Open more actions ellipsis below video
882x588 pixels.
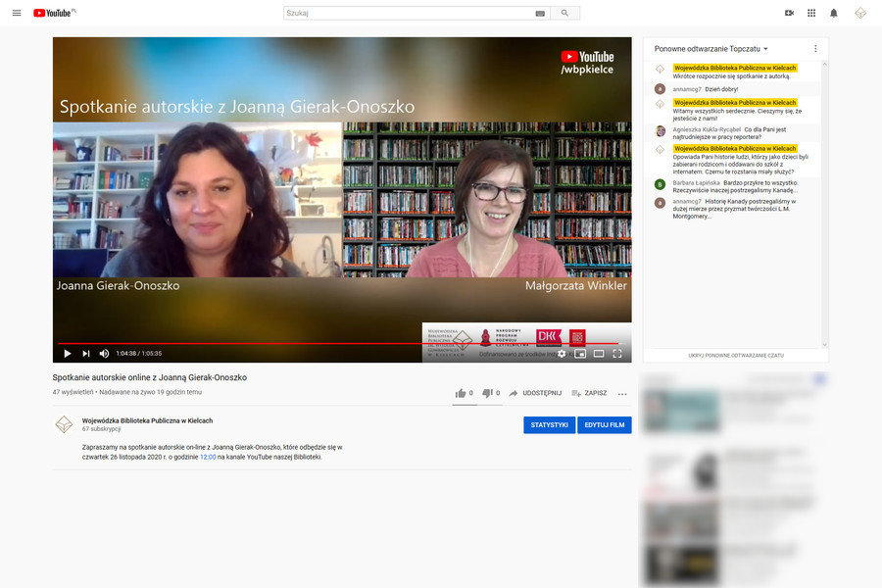click(622, 394)
